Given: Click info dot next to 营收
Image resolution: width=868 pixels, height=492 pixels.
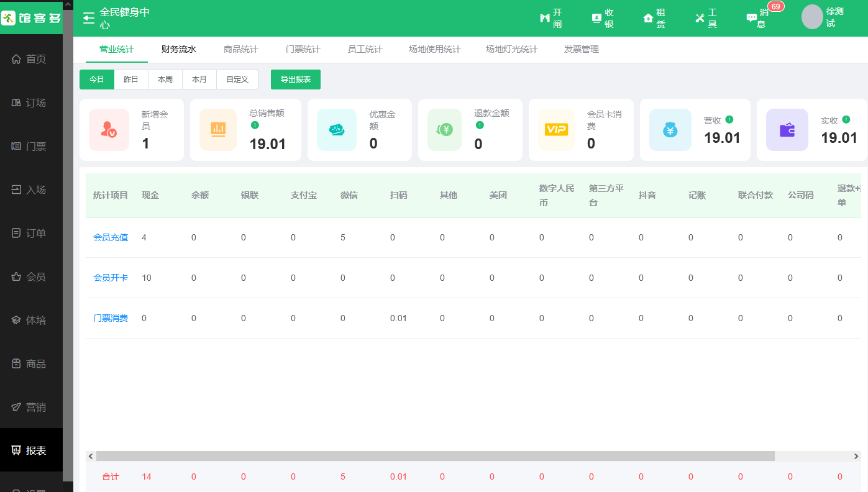Looking at the screenshot, I should [x=729, y=119].
